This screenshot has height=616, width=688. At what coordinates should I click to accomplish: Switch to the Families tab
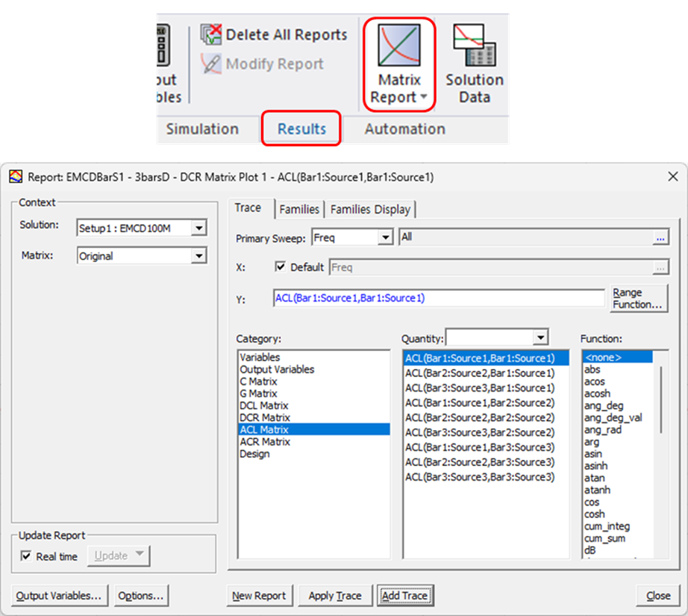298,210
